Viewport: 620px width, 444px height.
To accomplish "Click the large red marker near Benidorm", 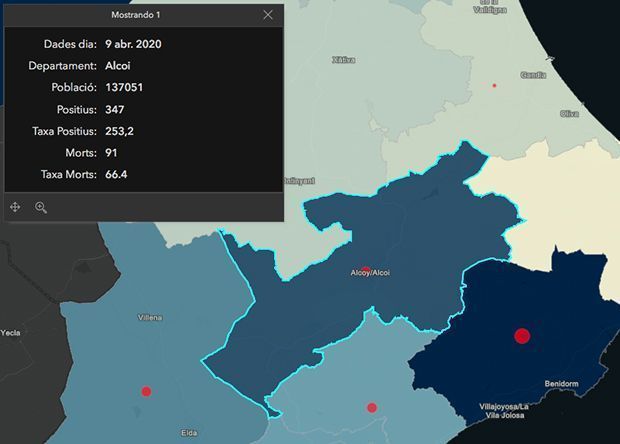I will 521,336.
